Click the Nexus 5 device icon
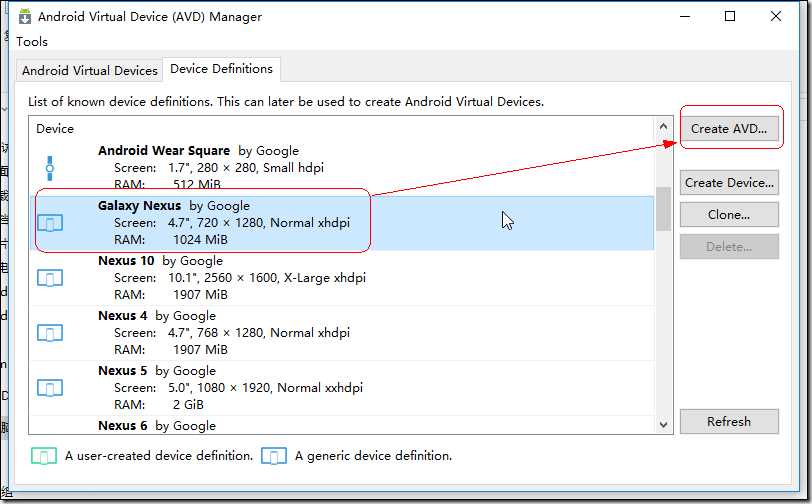The image size is (812, 504). coord(50,388)
